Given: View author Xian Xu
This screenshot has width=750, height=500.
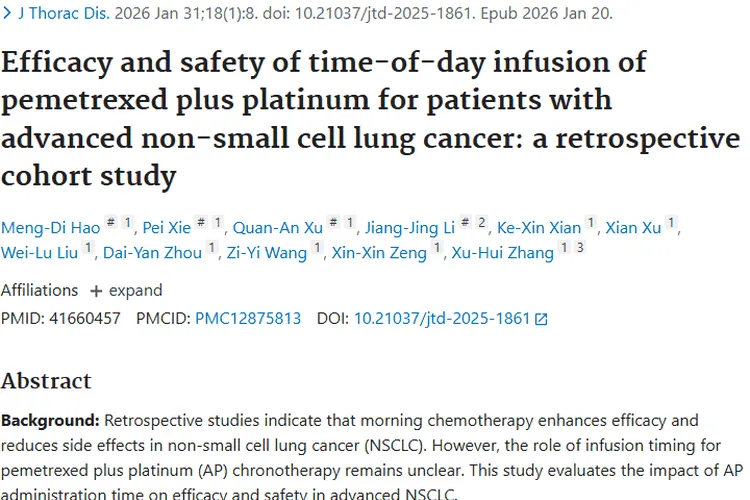Looking at the screenshot, I should 636,227.
